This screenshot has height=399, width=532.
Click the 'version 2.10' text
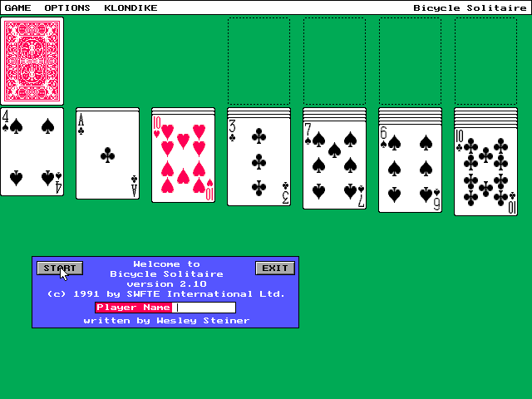click(x=166, y=284)
